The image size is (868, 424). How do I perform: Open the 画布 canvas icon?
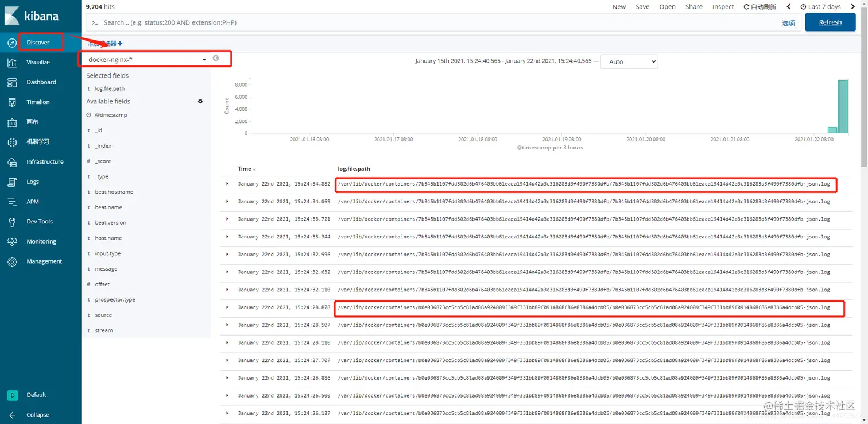point(12,122)
